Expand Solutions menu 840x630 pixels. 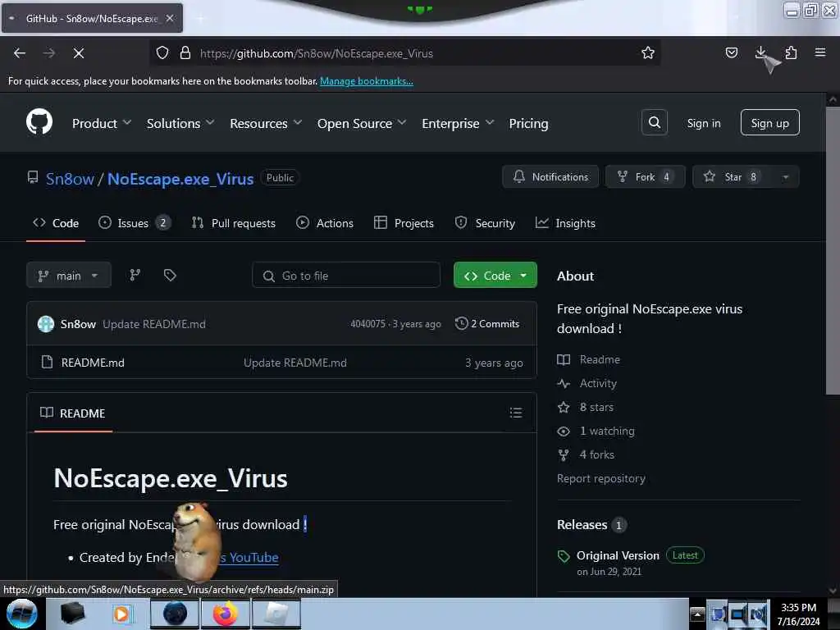coord(180,123)
